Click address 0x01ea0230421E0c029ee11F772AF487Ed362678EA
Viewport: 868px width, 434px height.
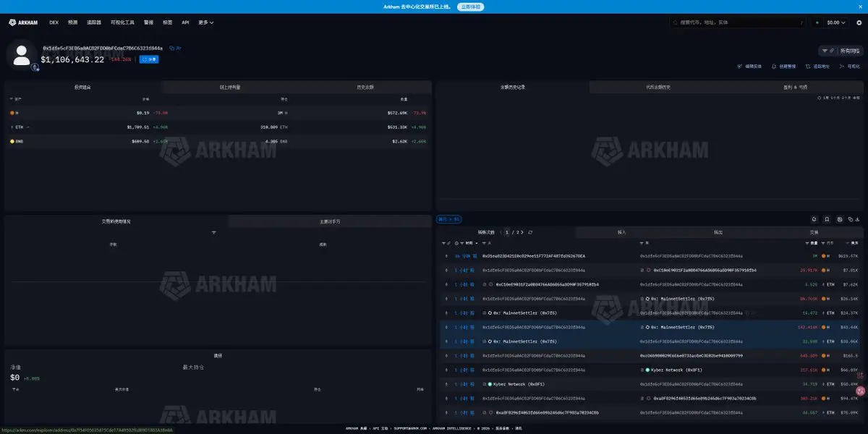[x=534, y=256]
